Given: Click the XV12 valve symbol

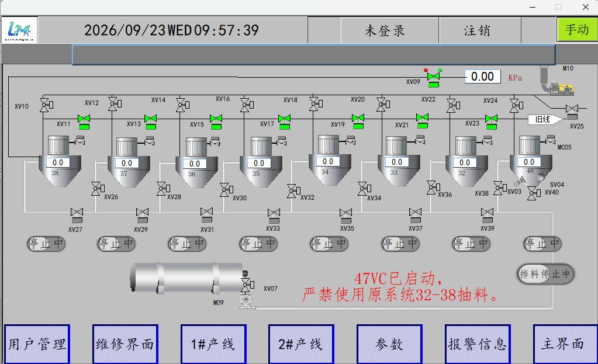Looking at the screenshot, I should coord(115,103).
